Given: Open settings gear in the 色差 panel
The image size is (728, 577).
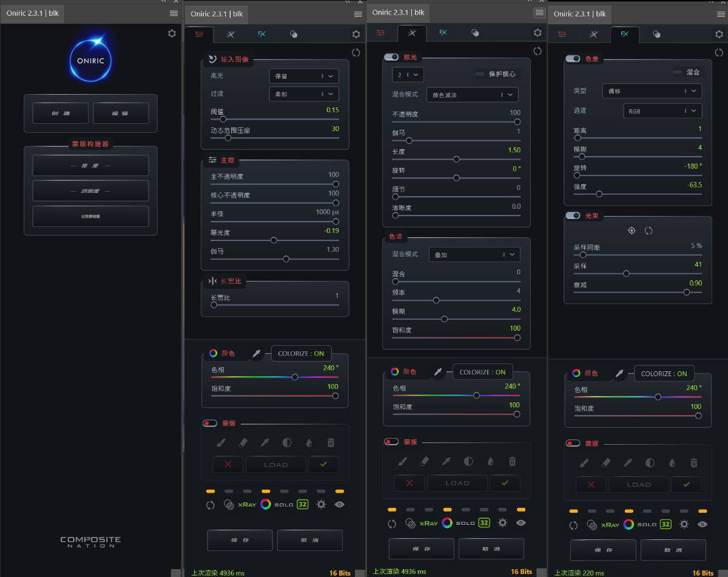Looking at the screenshot, I should 719,35.
